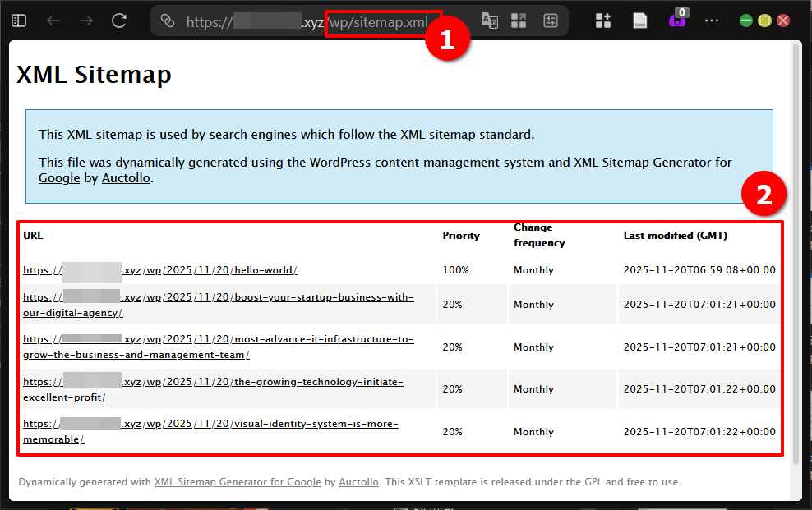Open the WordPress link
The height and width of the screenshot is (510, 812).
[x=340, y=162]
